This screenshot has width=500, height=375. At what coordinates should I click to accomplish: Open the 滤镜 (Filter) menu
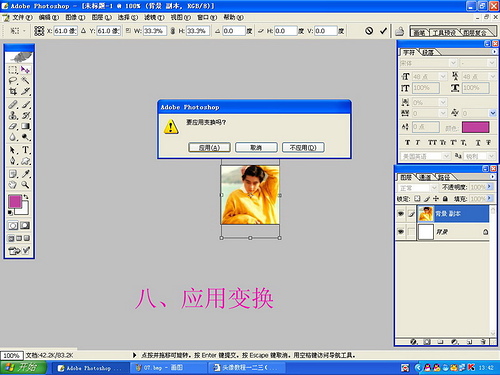(x=154, y=17)
